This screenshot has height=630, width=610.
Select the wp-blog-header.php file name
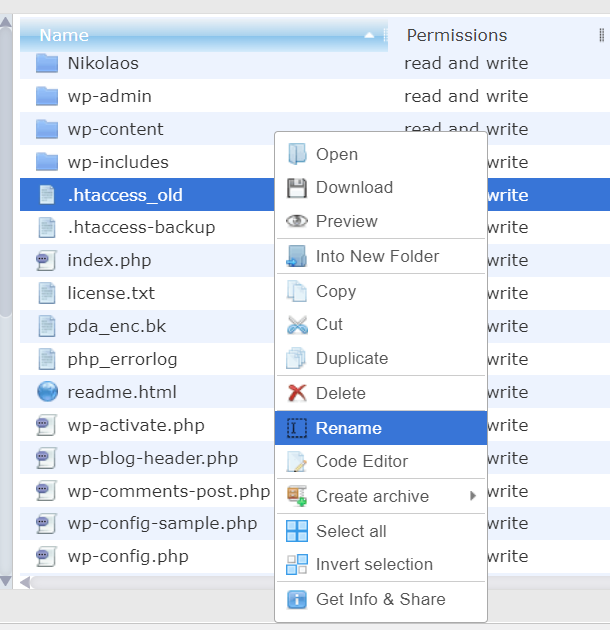[x=153, y=458]
